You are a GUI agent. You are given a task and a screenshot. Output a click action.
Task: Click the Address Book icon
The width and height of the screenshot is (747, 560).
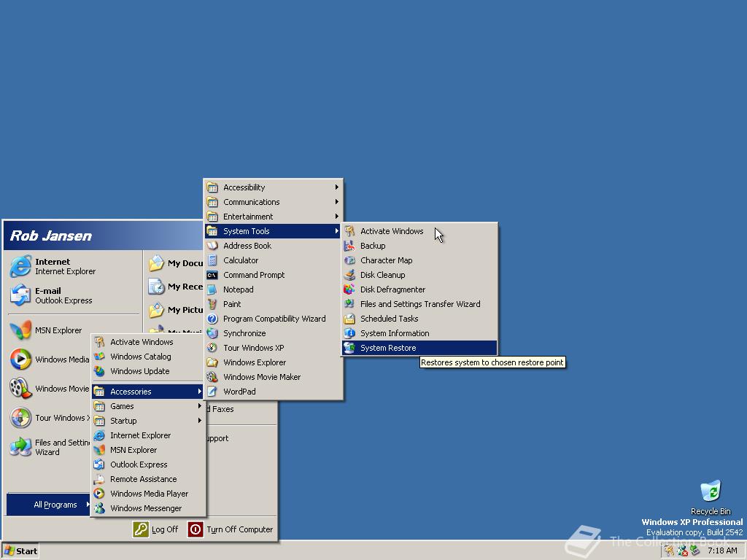click(x=212, y=246)
